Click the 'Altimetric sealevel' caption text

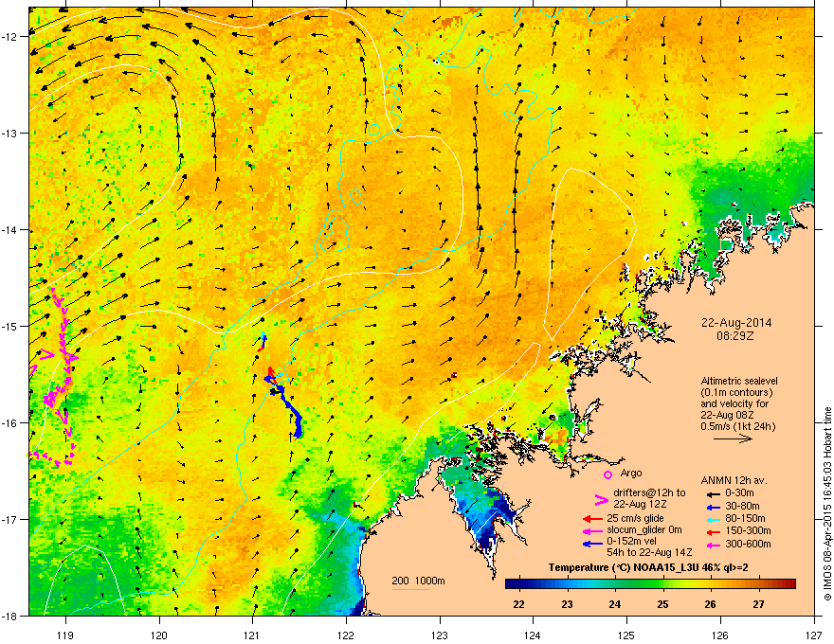[x=739, y=381]
